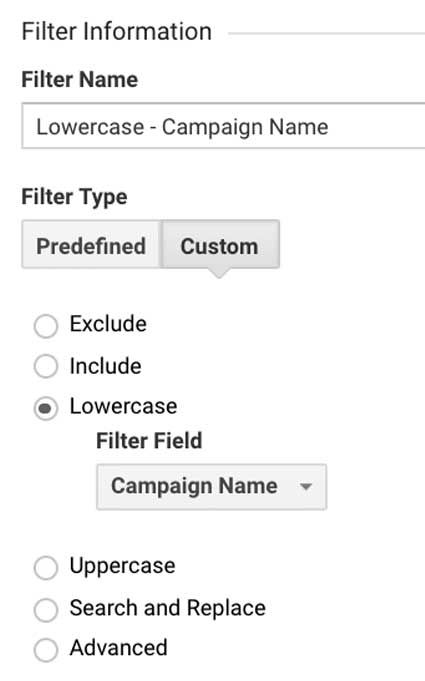Select the Advanced radio button
The image size is (425, 681).
click(46, 650)
